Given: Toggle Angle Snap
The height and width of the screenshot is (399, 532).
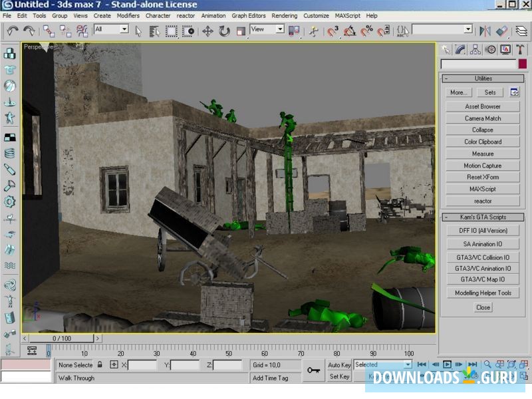Looking at the screenshot, I should click(350, 31).
